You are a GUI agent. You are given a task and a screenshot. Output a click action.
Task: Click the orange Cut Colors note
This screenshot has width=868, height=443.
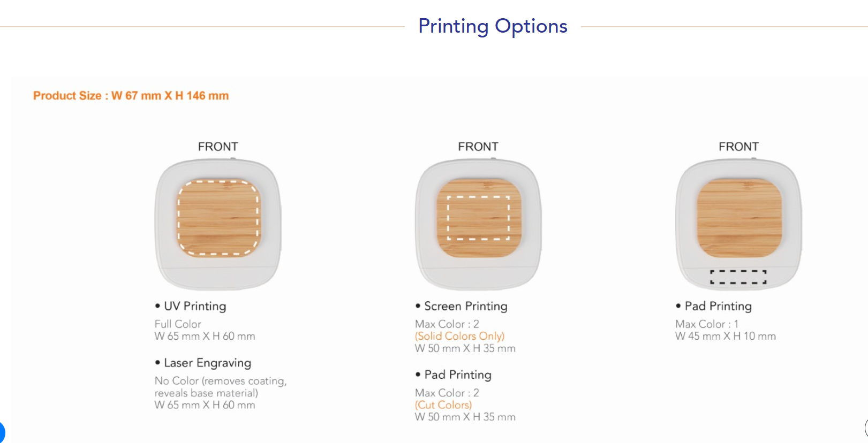coord(443,405)
